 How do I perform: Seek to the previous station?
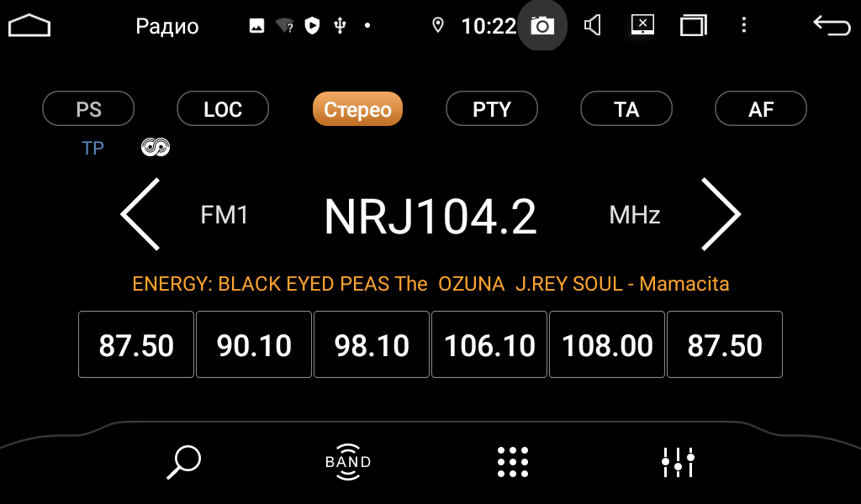[140, 214]
